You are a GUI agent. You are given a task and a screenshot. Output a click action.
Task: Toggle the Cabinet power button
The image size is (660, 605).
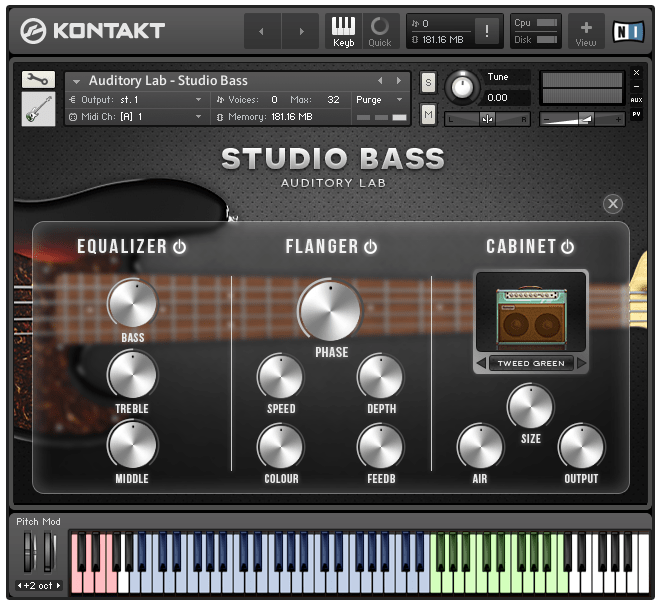click(x=567, y=247)
